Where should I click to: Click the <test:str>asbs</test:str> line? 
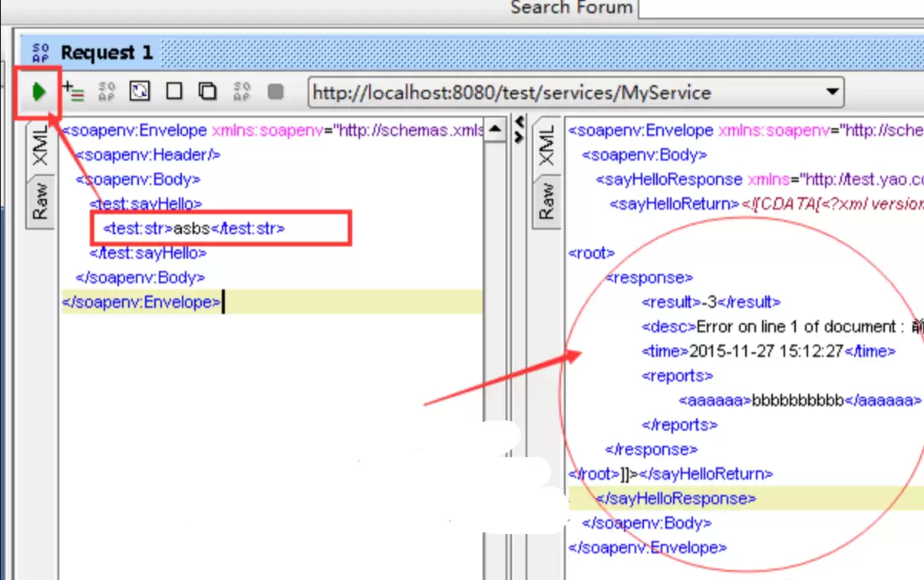(194, 229)
